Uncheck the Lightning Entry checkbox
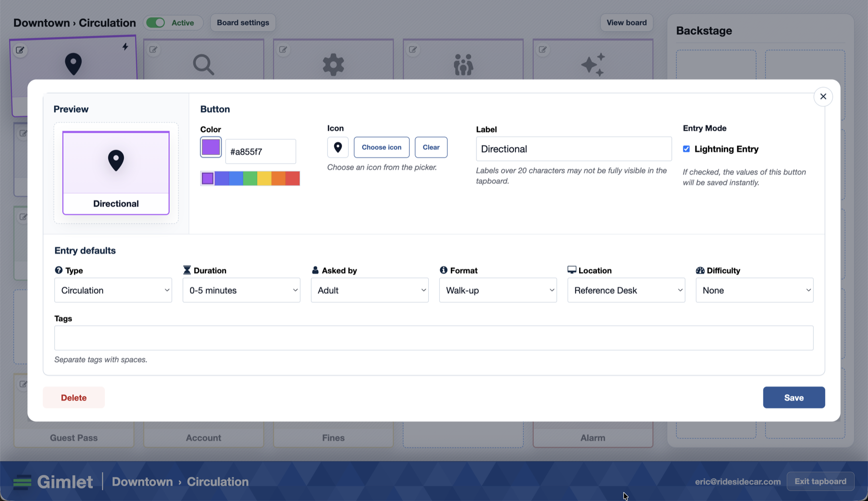This screenshot has height=501, width=868. click(x=686, y=149)
